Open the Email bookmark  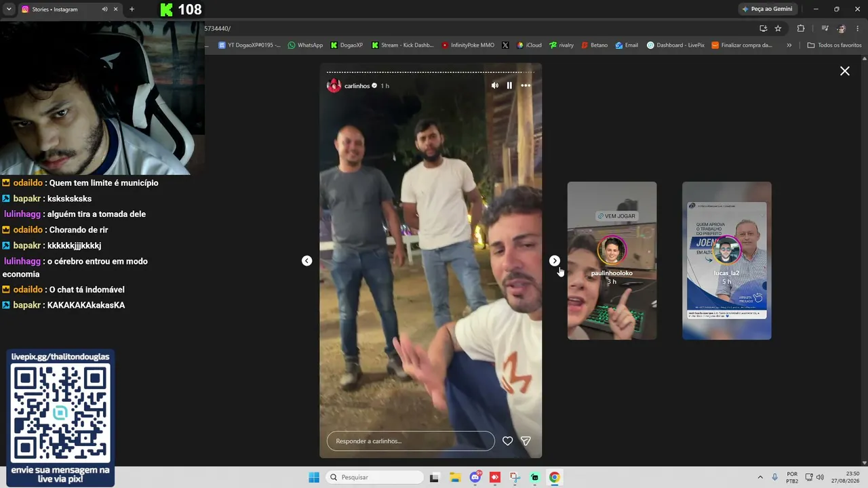point(627,45)
